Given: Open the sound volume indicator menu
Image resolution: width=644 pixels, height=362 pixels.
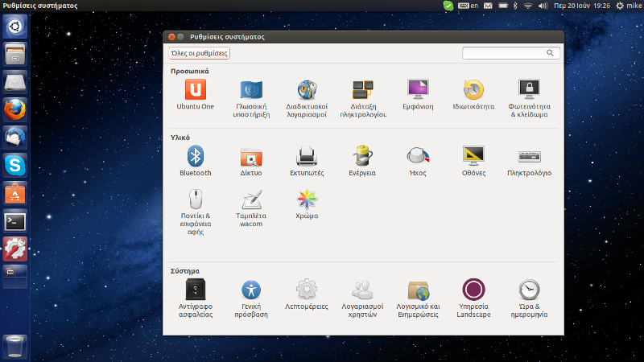Looking at the screenshot, I should pos(543,6).
